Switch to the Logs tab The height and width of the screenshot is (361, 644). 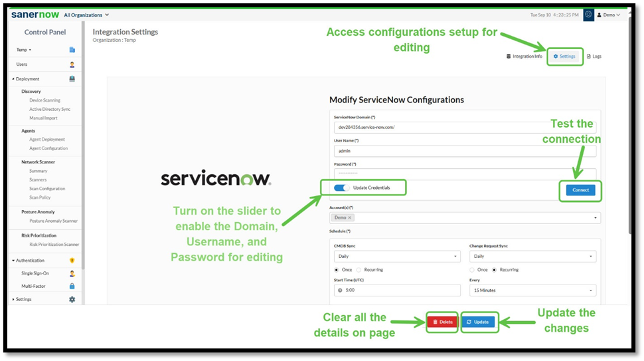click(594, 57)
